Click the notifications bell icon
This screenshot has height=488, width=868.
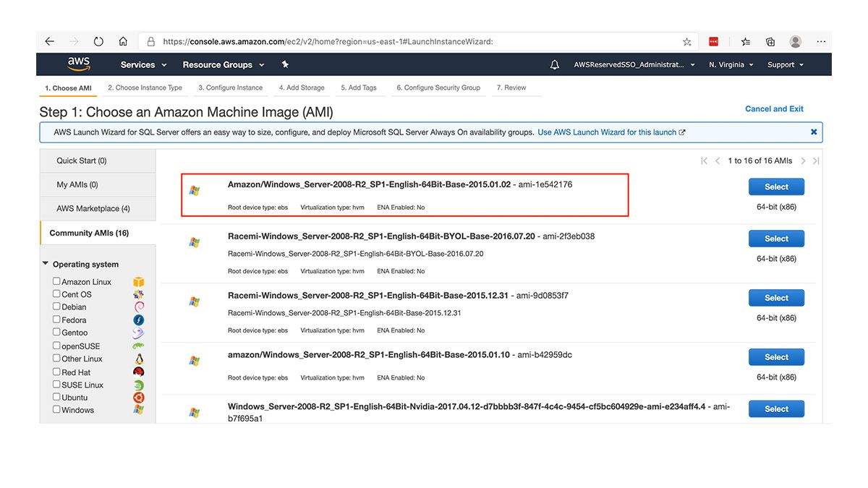pos(554,64)
